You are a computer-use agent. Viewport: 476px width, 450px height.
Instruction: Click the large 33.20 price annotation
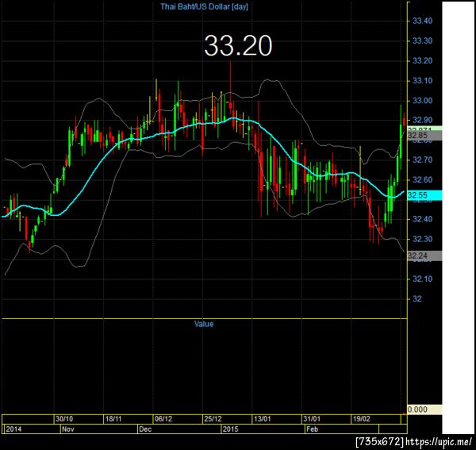click(238, 46)
